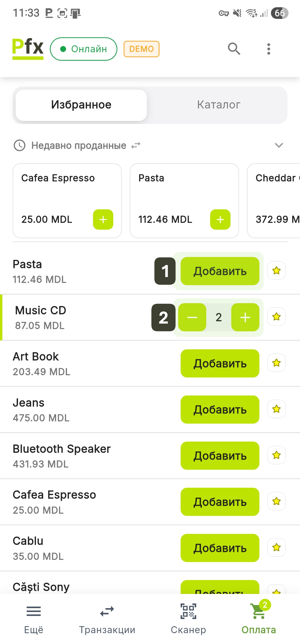Tap the Онлайн status pill
Screen dimensions: 300x644
coord(84,49)
